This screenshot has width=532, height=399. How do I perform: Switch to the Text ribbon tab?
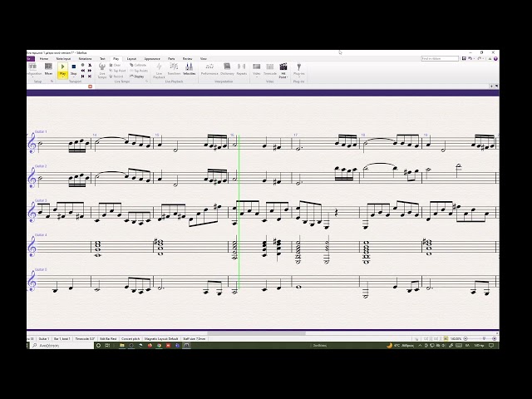(102, 59)
